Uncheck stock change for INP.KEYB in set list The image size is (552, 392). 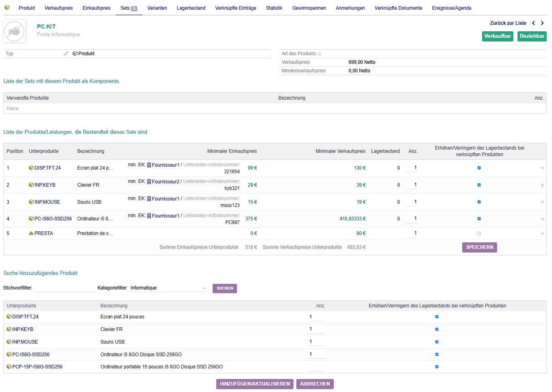coord(479,185)
